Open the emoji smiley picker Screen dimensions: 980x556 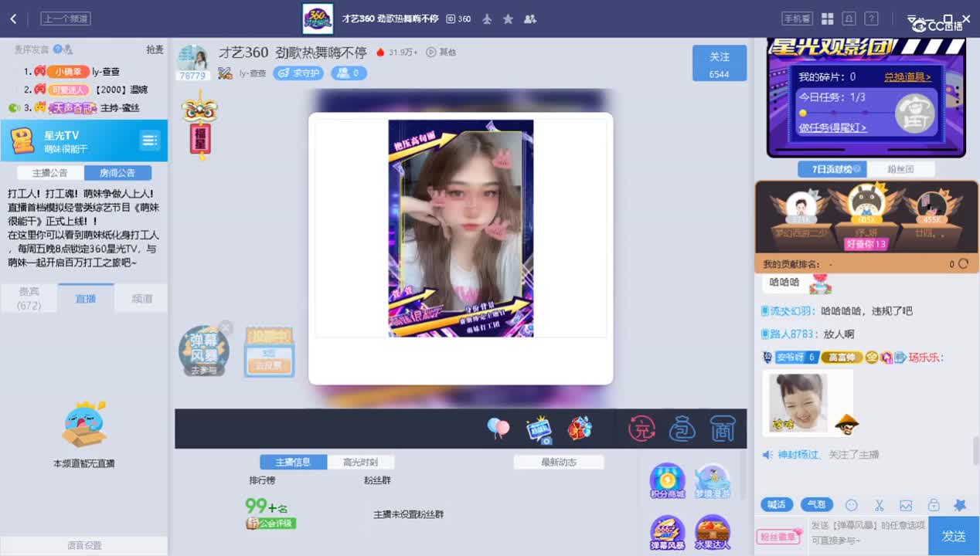pos(852,505)
